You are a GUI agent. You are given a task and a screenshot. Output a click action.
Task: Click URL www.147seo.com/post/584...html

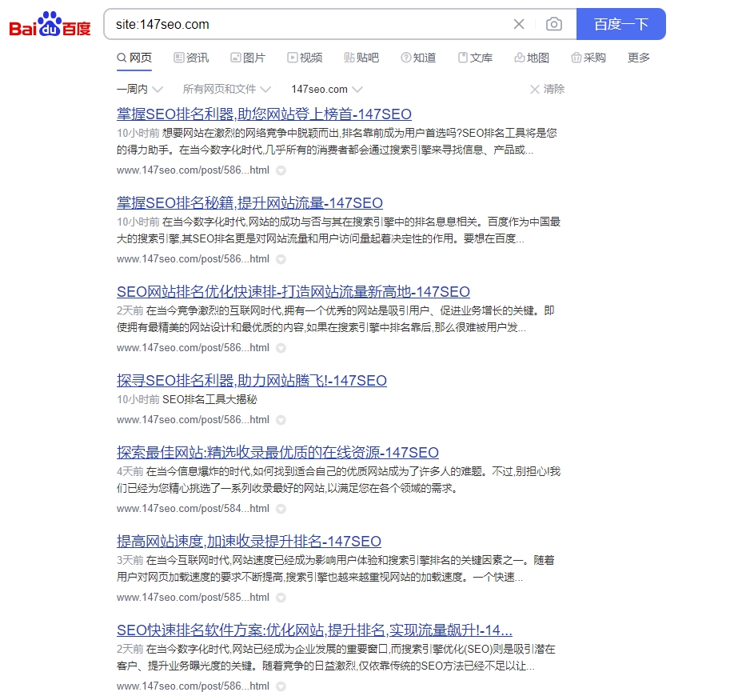(x=193, y=509)
